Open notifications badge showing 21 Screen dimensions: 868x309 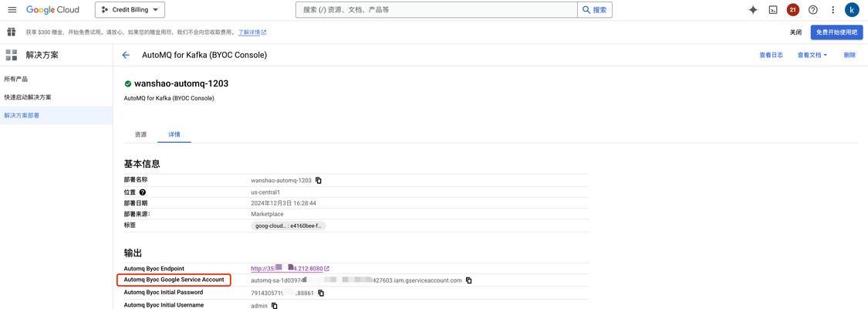pyautogui.click(x=792, y=10)
